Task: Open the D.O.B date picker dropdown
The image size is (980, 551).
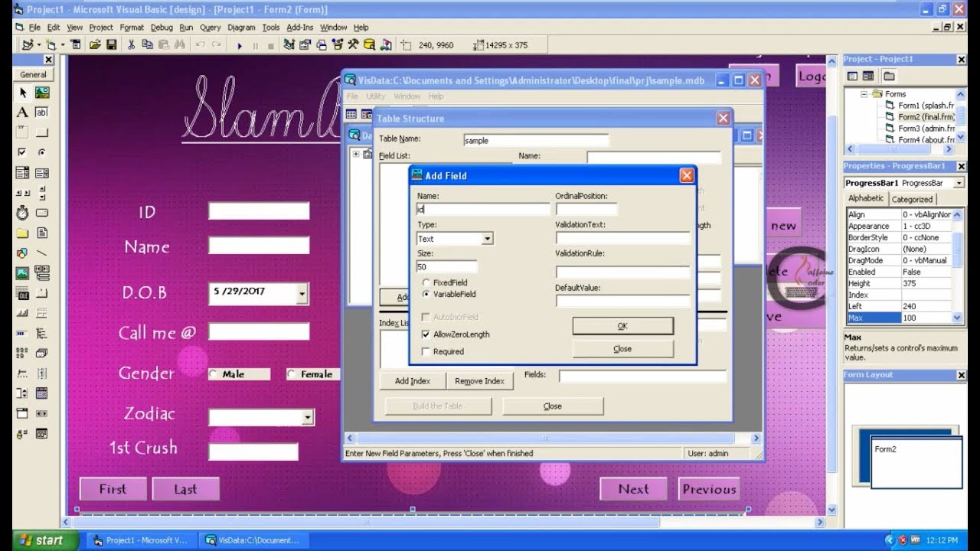Action: (303, 293)
